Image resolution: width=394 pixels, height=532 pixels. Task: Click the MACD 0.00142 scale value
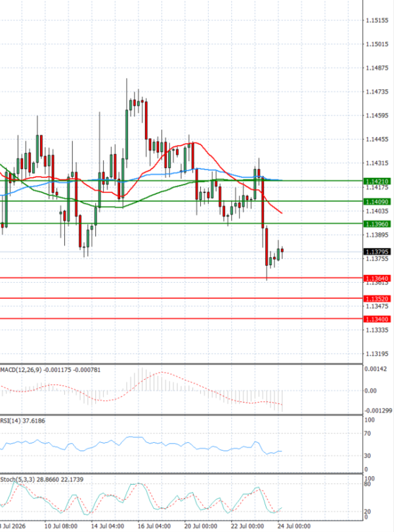pos(376,369)
